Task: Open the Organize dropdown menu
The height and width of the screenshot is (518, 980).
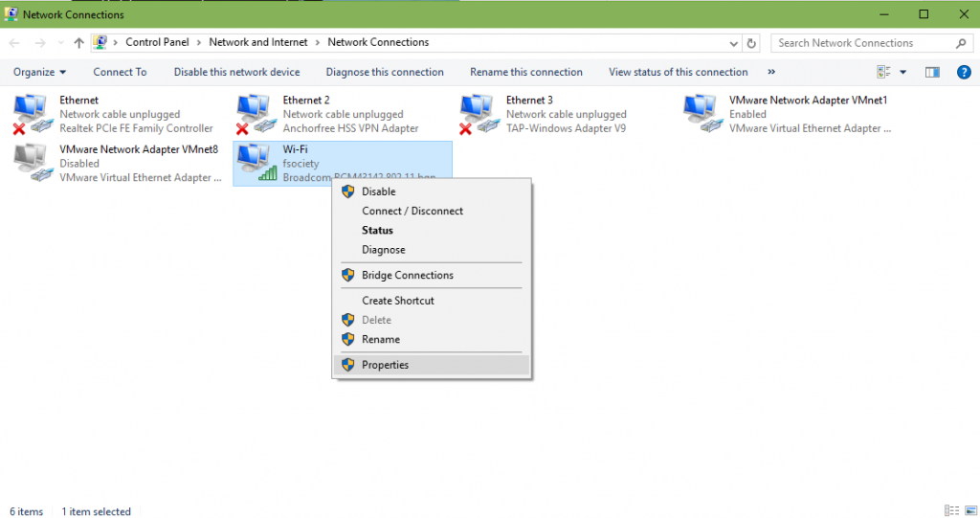Action: point(39,72)
